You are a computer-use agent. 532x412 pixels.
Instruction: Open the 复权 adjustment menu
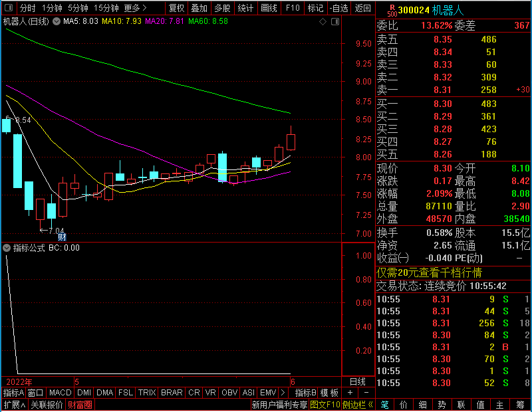click(x=176, y=8)
